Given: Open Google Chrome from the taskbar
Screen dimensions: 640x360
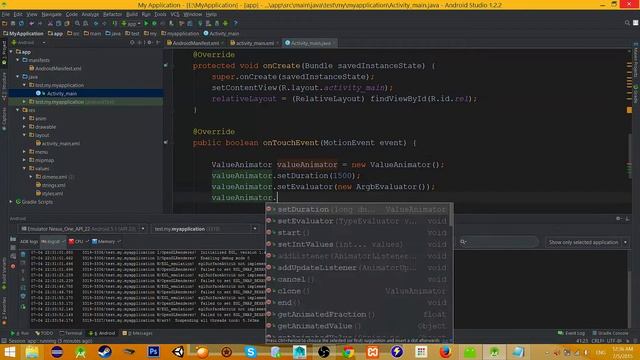Looking at the screenshot, I should pos(348,352).
